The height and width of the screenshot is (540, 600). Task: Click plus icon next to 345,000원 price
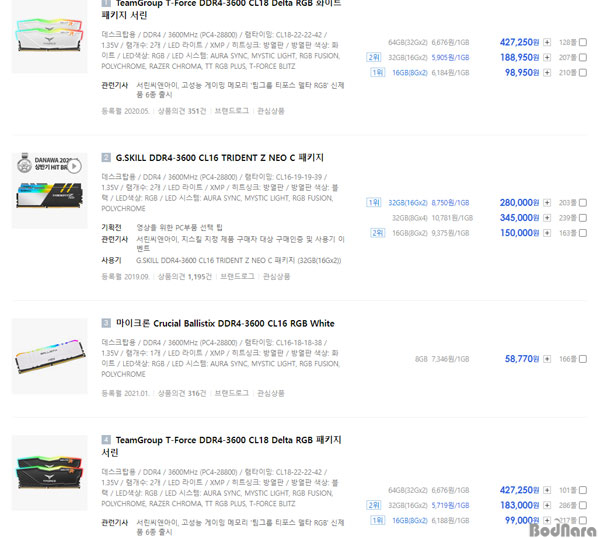point(547,218)
